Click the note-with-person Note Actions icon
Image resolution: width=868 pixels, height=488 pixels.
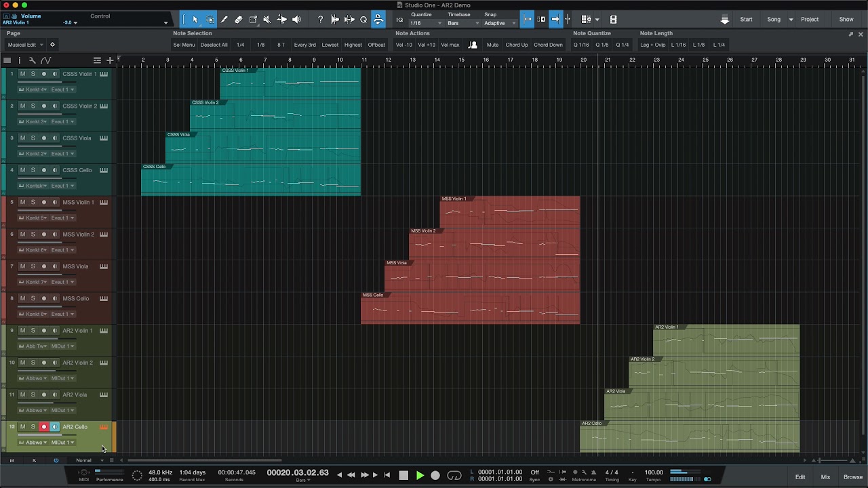pos(473,45)
